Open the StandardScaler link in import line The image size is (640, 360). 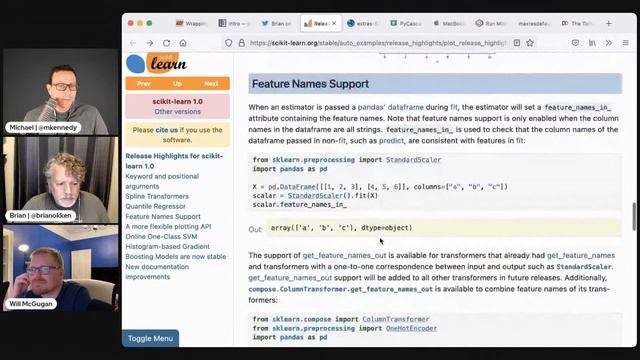pyautogui.click(x=413, y=160)
